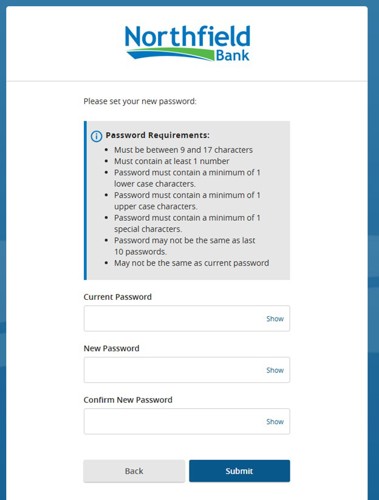Submit the new password form
Image resolution: width=379 pixels, height=500 pixels.
[239, 471]
